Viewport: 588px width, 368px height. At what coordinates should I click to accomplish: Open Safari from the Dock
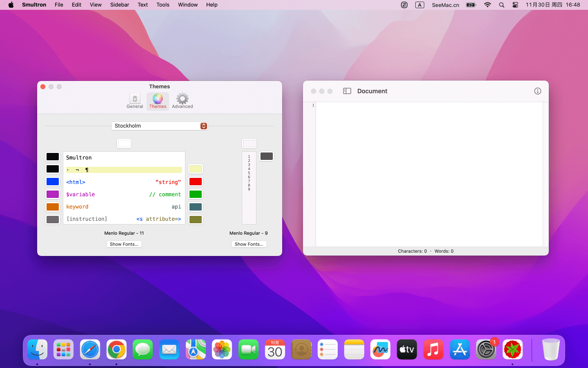pos(90,350)
